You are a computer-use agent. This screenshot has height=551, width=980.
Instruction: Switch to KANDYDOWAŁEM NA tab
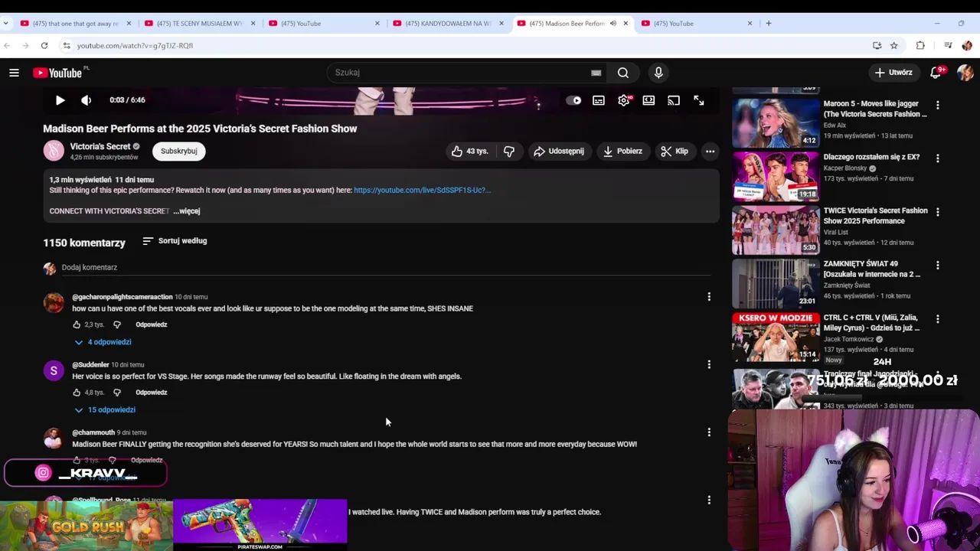[x=448, y=23]
